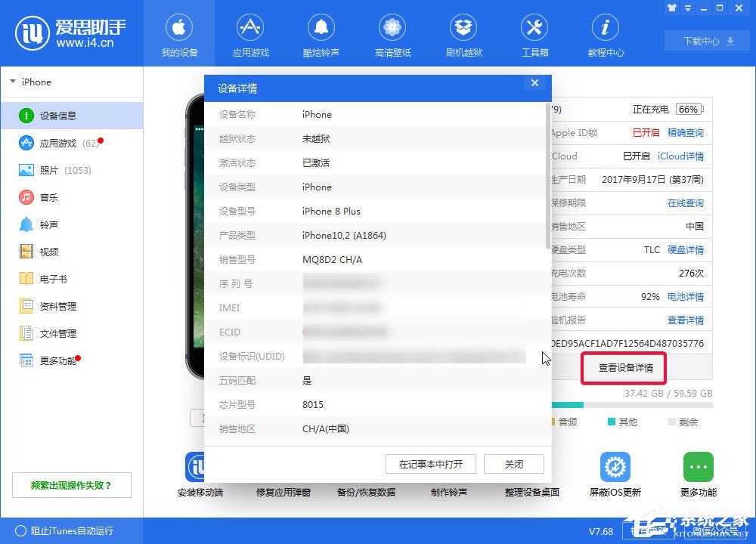Switch to the 我的设备 tab
This screenshot has height=544, width=756.
coord(178,34)
